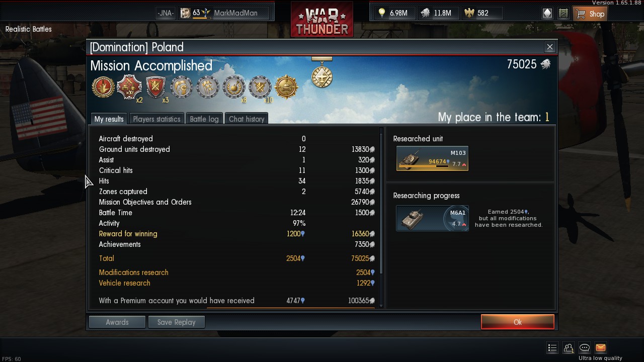Open the Battle log tab
Screen dimensions: 644x362
204,119
